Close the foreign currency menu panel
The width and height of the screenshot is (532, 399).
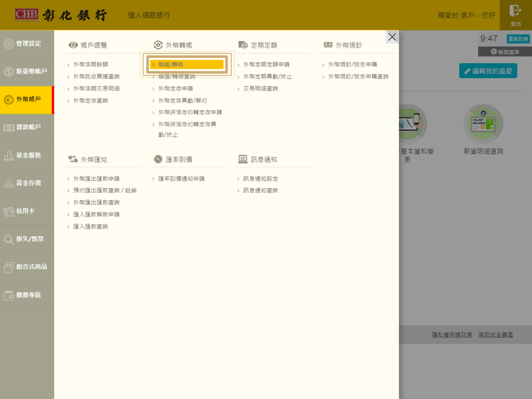pyautogui.click(x=392, y=37)
